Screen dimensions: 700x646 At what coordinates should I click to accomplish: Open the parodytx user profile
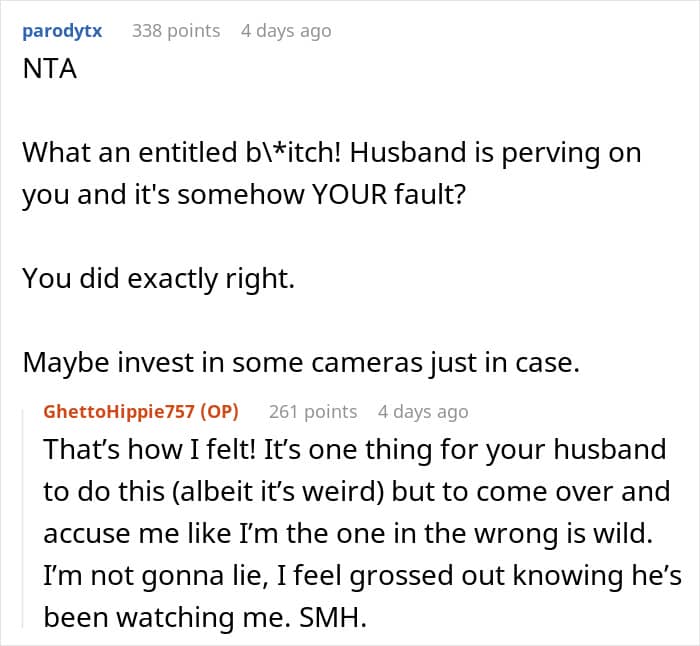[62, 31]
